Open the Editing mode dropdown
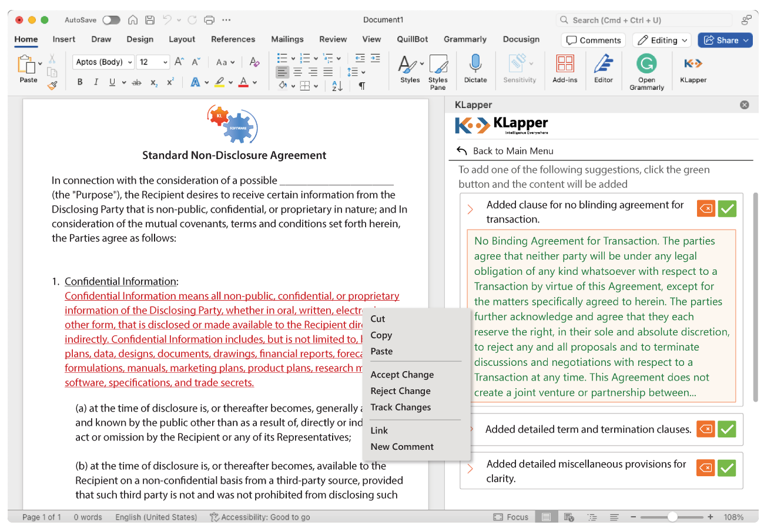The image size is (764, 532). pyautogui.click(x=662, y=39)
